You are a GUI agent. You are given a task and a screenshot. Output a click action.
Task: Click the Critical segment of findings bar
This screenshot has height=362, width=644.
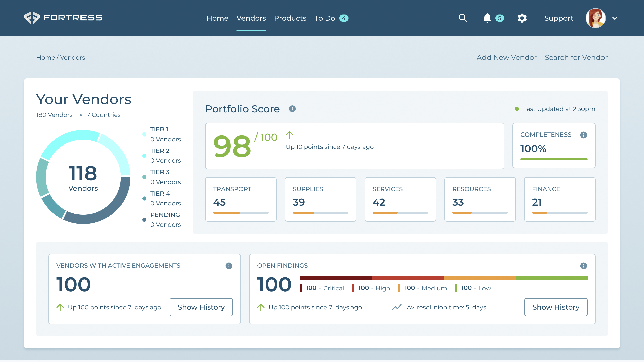336,278
